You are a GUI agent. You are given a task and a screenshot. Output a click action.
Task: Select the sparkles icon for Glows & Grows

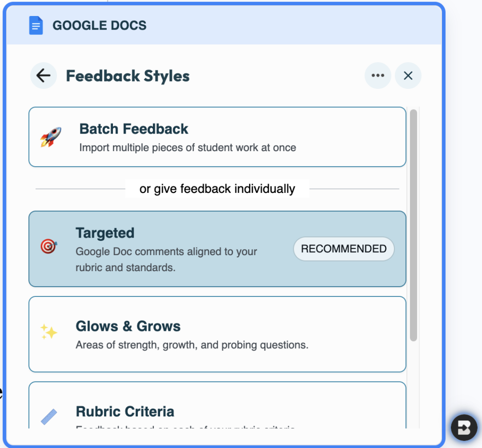48,332
